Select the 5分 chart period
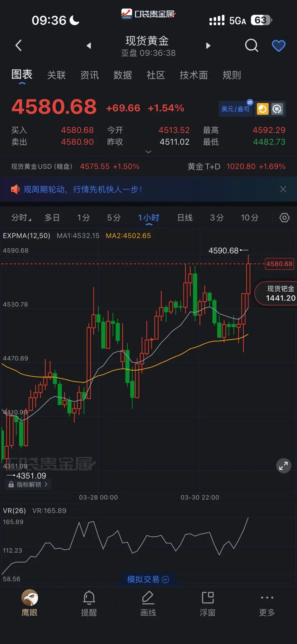Screen dimensions: 297x644 114,217
